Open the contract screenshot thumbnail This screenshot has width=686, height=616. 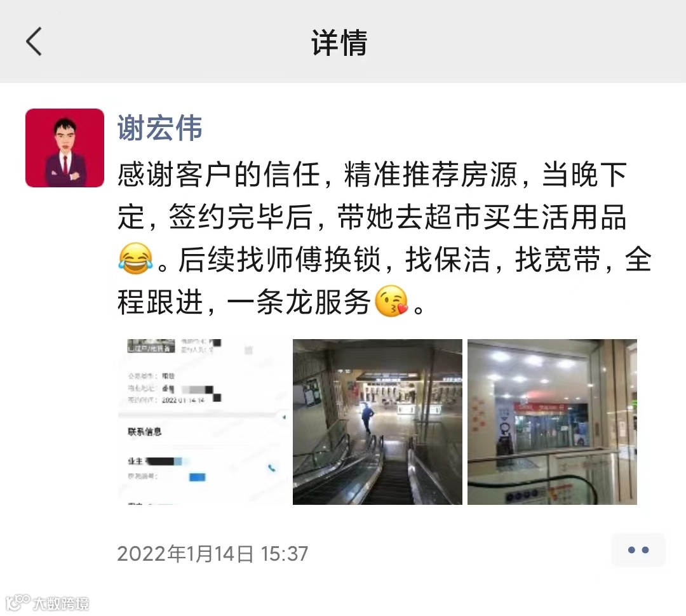pos(203,422)
